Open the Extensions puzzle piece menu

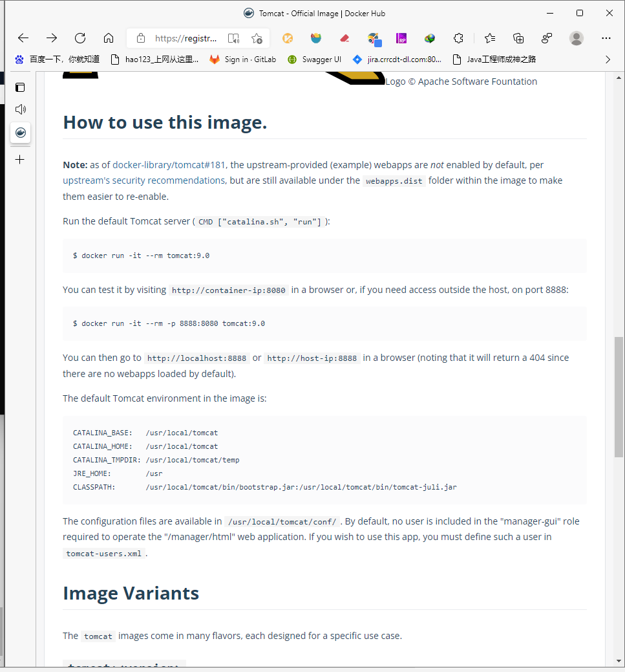pos(458,39)
